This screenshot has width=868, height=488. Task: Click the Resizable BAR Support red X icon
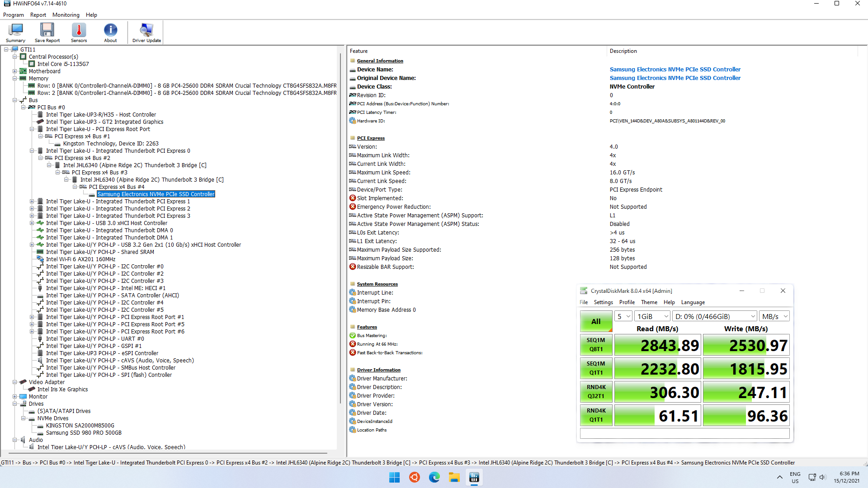[x=353, y=267]
